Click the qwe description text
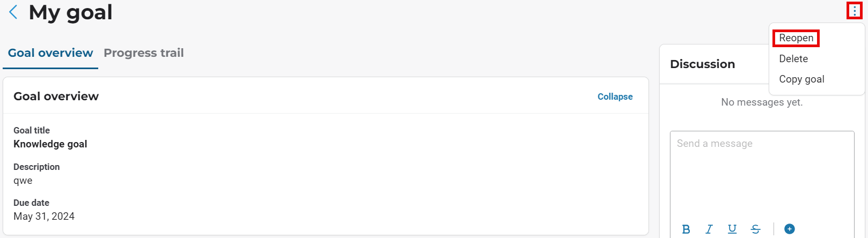 coord(23,181)
